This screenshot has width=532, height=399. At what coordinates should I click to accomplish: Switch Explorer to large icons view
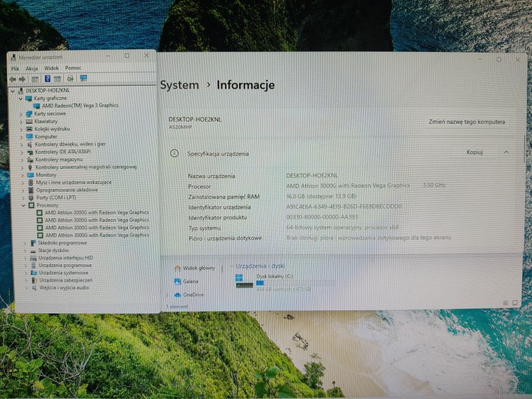pos(515,303)
